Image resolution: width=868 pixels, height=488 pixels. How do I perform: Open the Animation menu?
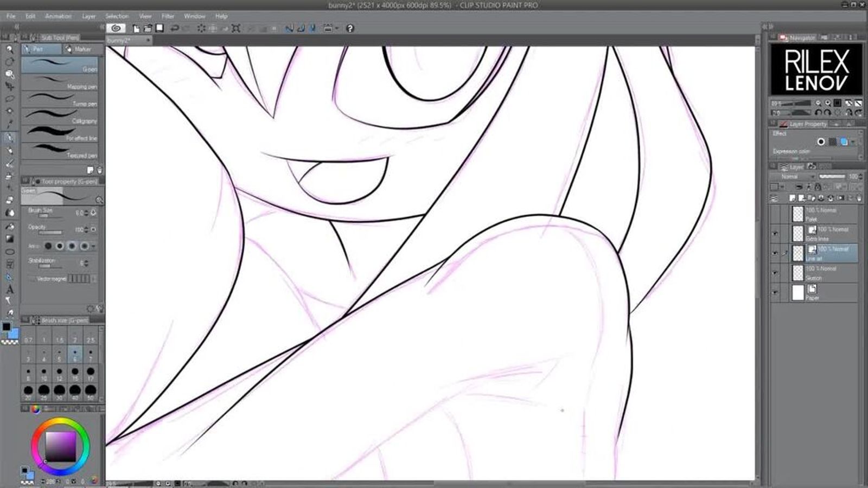[x=58, y=16]
